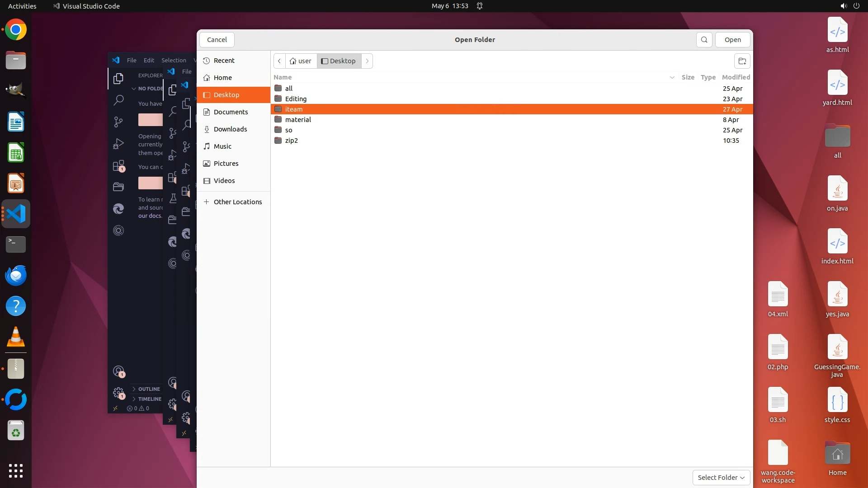Expand the TIMELINE section

click(149, 399)
